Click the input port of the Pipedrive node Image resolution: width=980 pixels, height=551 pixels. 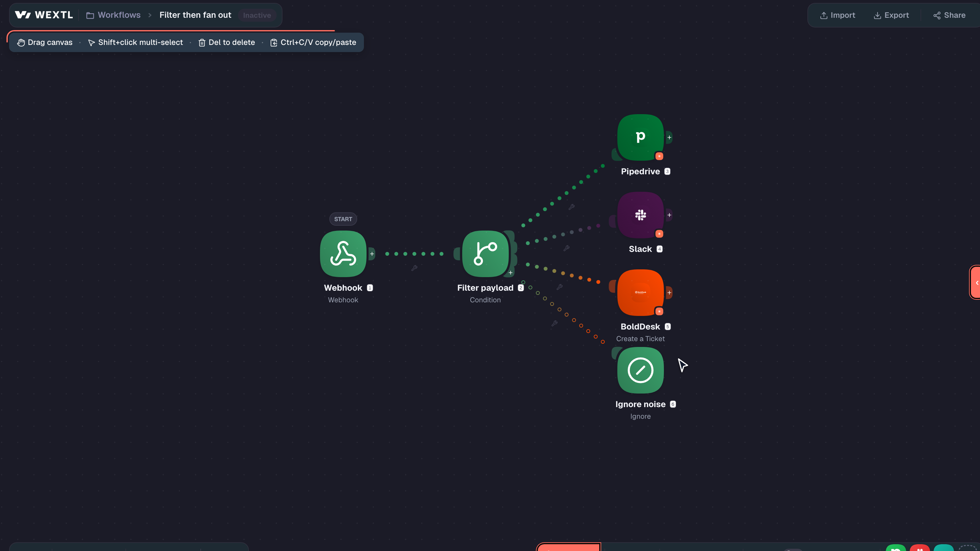[x=616, y=155]
